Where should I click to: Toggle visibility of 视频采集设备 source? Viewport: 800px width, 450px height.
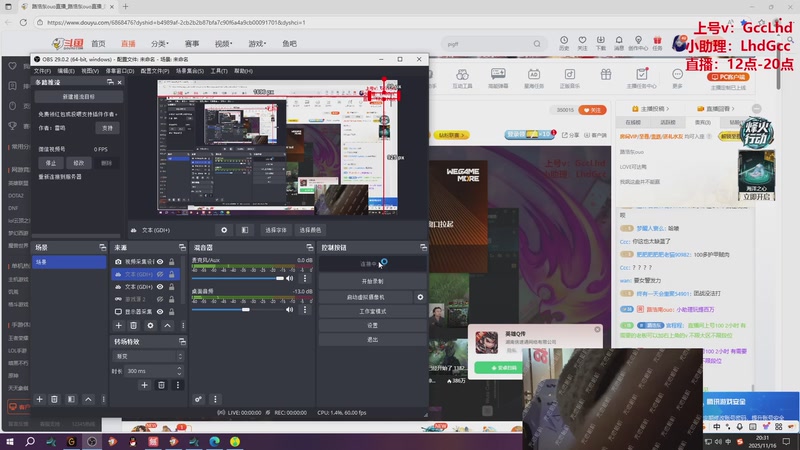160,262
